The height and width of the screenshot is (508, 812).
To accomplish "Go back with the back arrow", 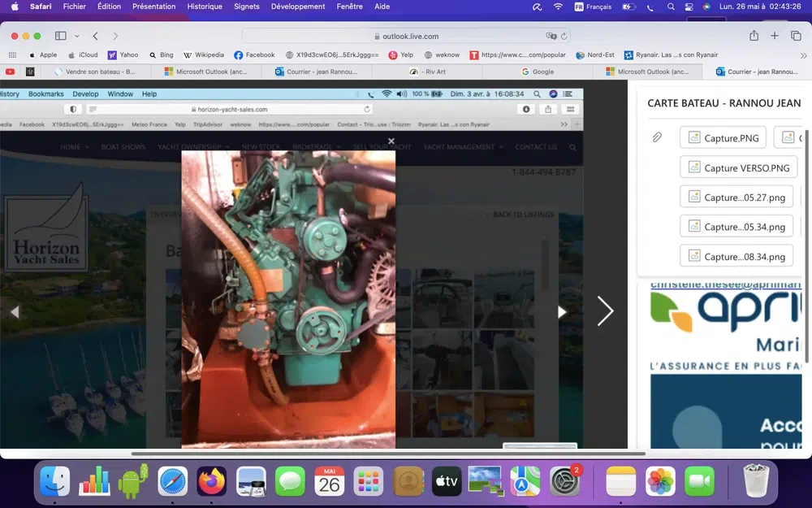I will pos(96,36).
